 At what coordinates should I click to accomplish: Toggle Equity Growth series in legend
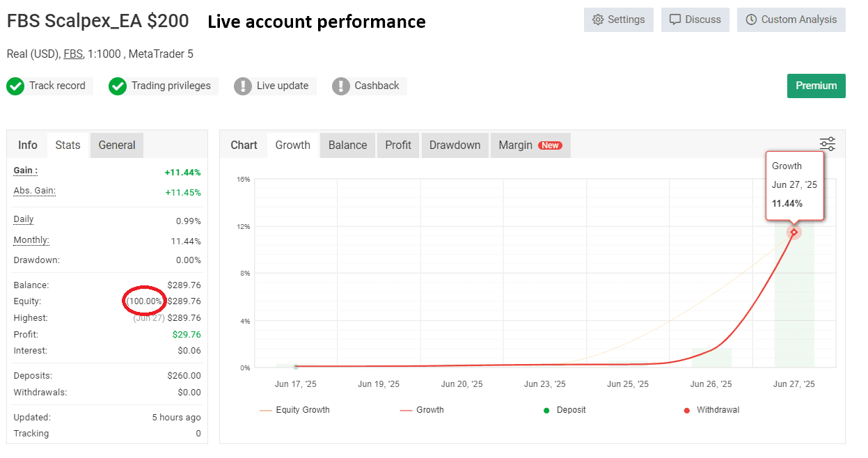pyautogui.click(x=295, y=410)
